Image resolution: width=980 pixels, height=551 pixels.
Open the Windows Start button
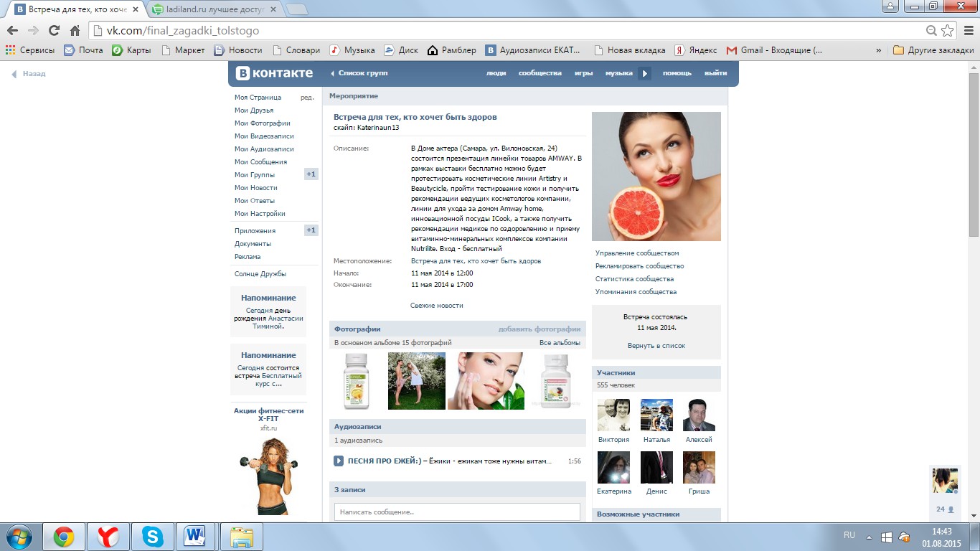point(18,537)
